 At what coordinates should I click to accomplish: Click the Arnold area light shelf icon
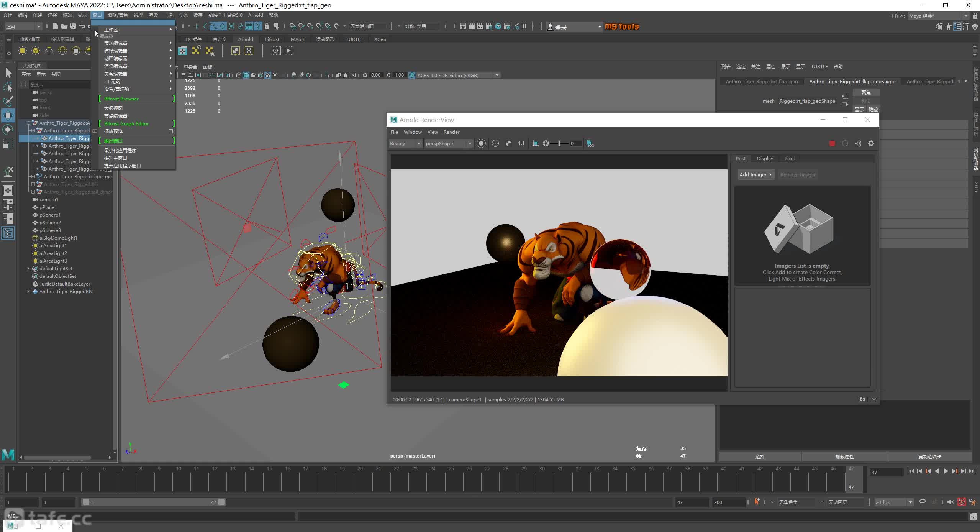(x=22, y=51)
